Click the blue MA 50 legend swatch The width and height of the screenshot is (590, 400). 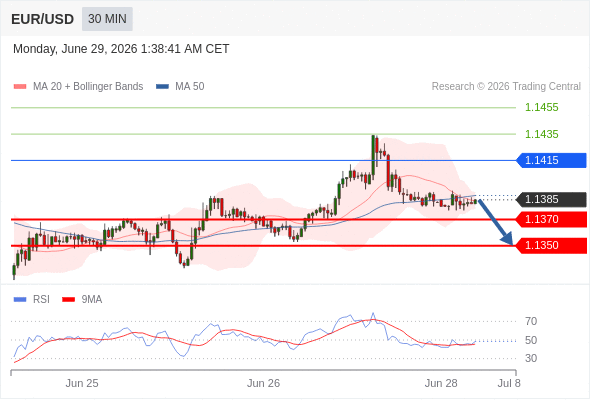[x=162, y=87]
